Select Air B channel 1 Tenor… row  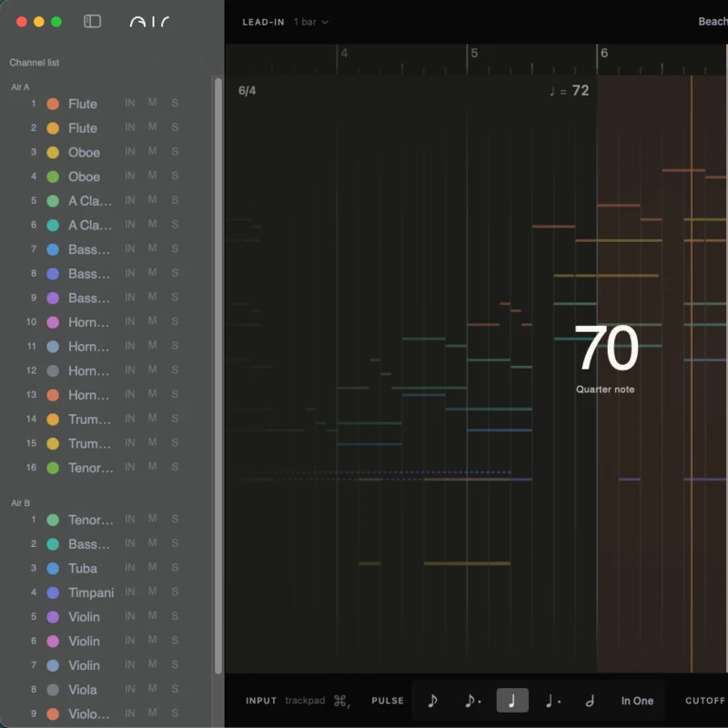point(106,520)
